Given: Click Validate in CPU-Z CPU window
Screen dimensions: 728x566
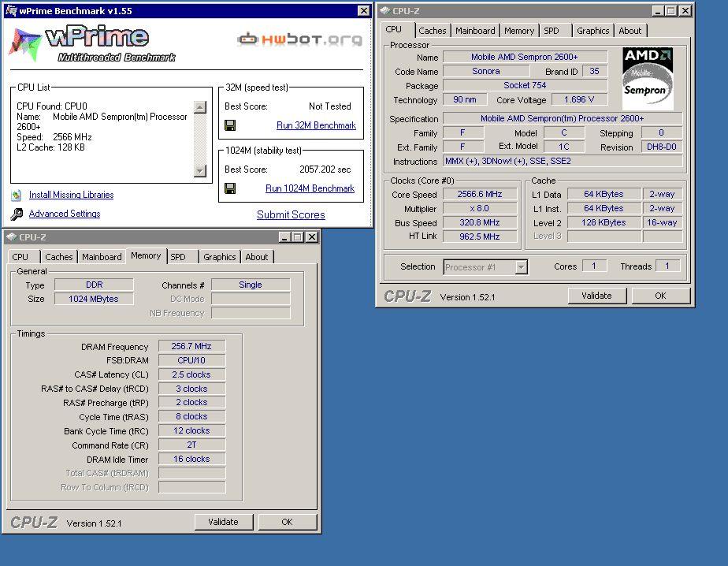Looking at the screenshot, I should pyautogui.click(x=596, y=296).
